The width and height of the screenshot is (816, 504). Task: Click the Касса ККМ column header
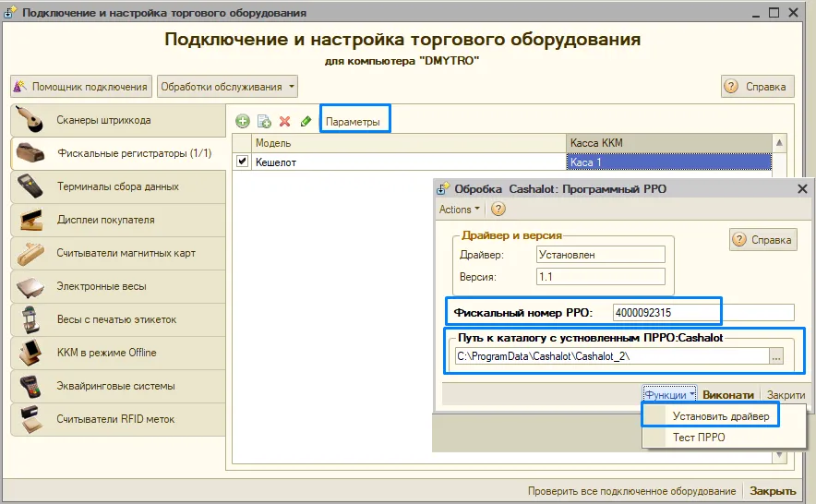(668, 143)
